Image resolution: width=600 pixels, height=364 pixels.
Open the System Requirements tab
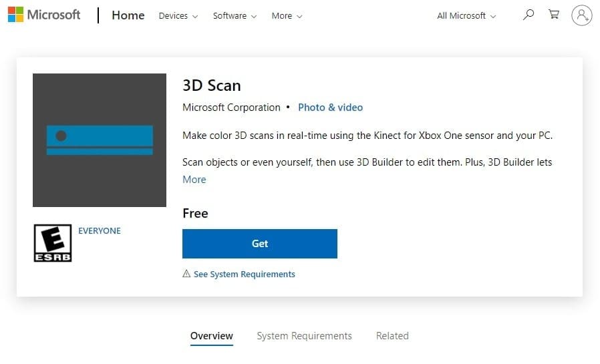[304, 336]
